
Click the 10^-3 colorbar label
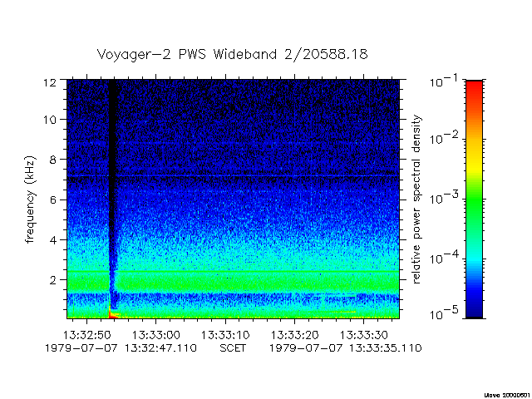click(x=444, y=198)
